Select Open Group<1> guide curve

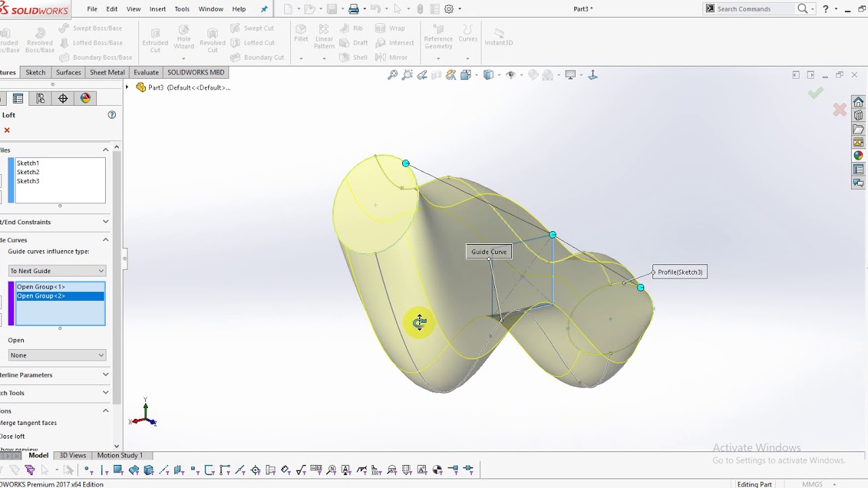click(x=60, y=287)
